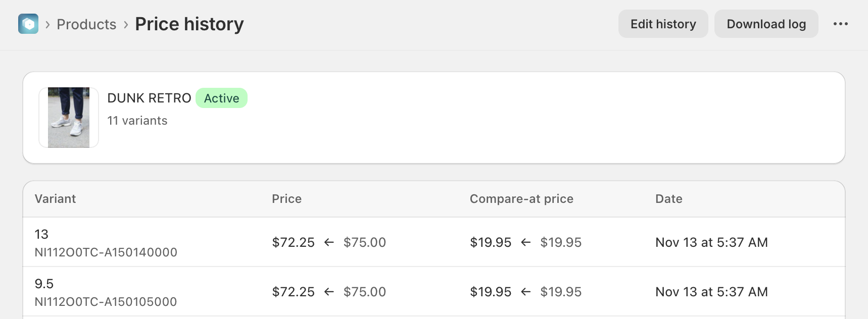Click the Download log button
The height and width of the screenshot is (319, 868).
[x=766, y=24]
